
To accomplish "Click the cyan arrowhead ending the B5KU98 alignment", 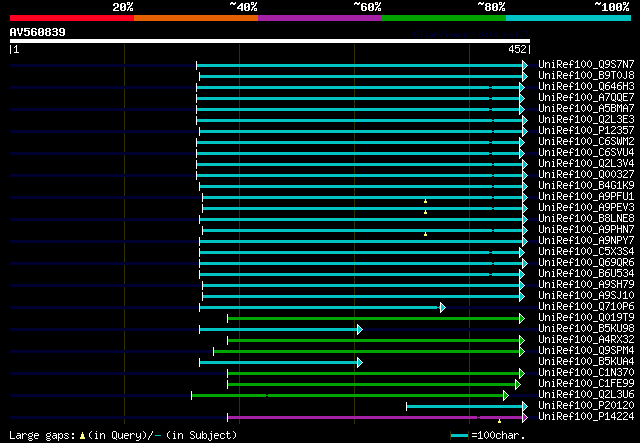I will [x=360, y=329].
